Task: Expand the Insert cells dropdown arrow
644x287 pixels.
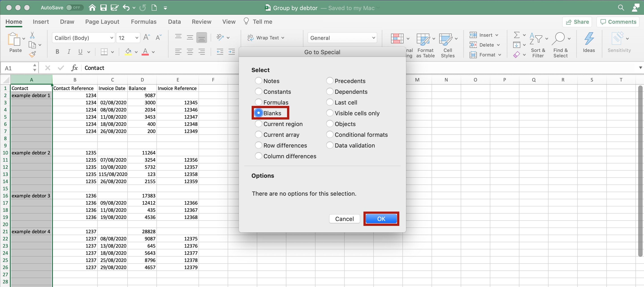Action: point(497,35)
